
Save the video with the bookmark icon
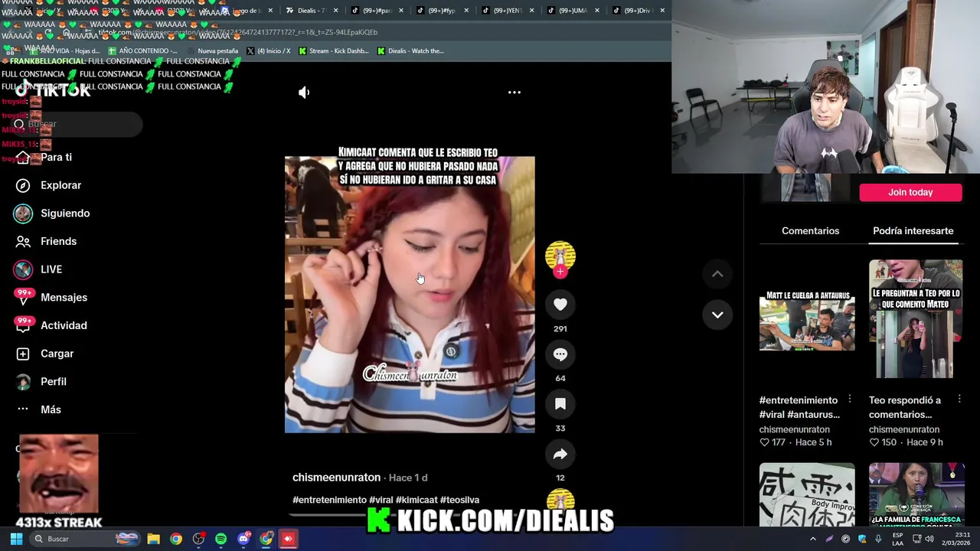point(560,404)
